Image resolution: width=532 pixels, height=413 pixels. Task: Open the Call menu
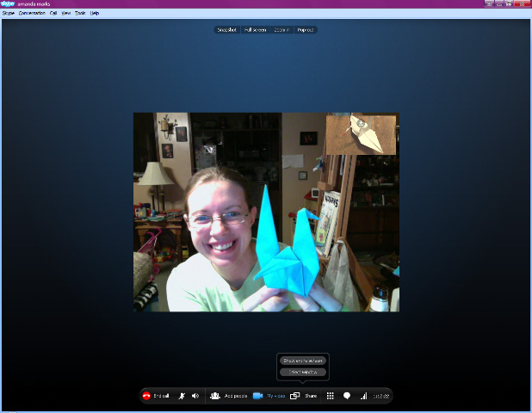(53, 13)
